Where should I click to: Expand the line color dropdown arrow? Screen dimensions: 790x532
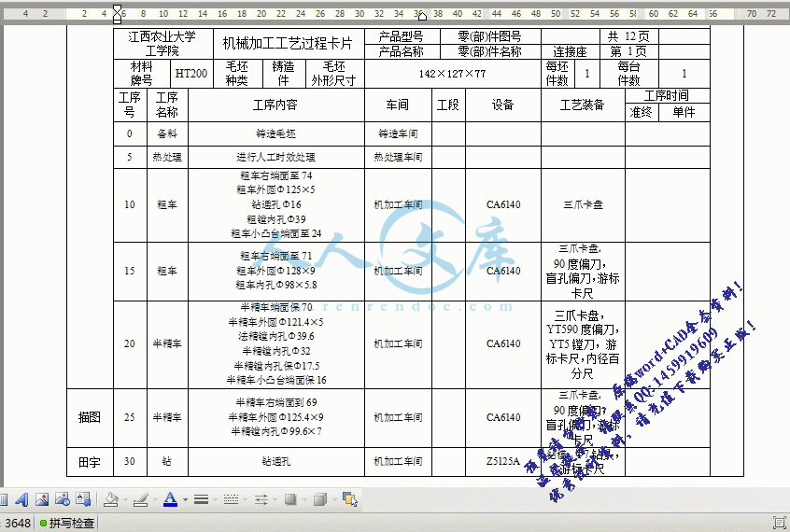(x=155, y=499)
